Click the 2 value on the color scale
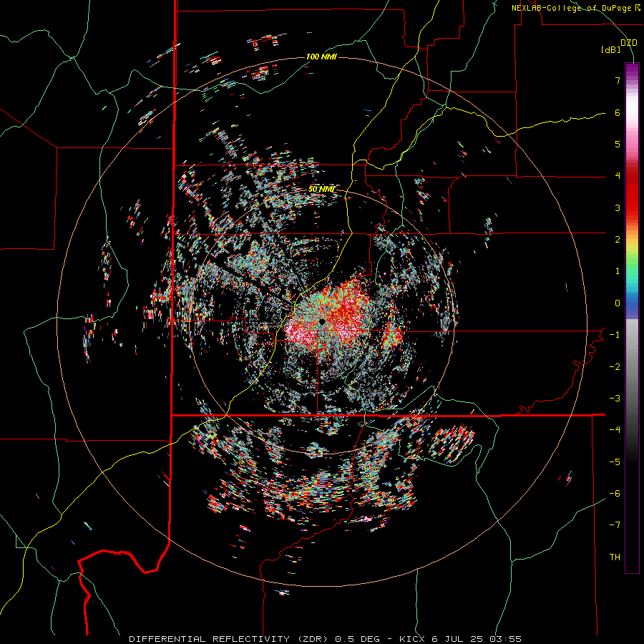Screen dimensions: 644x644 [x=618, y=240]
